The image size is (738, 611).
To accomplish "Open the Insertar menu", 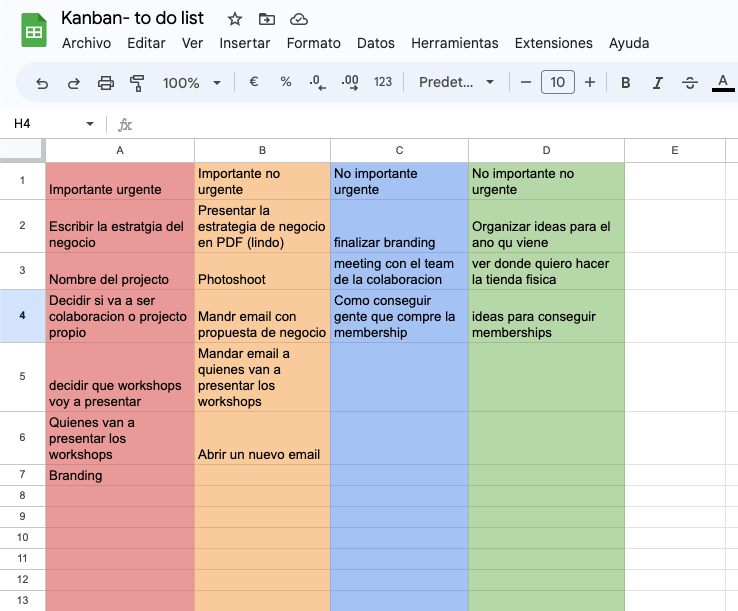I will pos(245,43).
